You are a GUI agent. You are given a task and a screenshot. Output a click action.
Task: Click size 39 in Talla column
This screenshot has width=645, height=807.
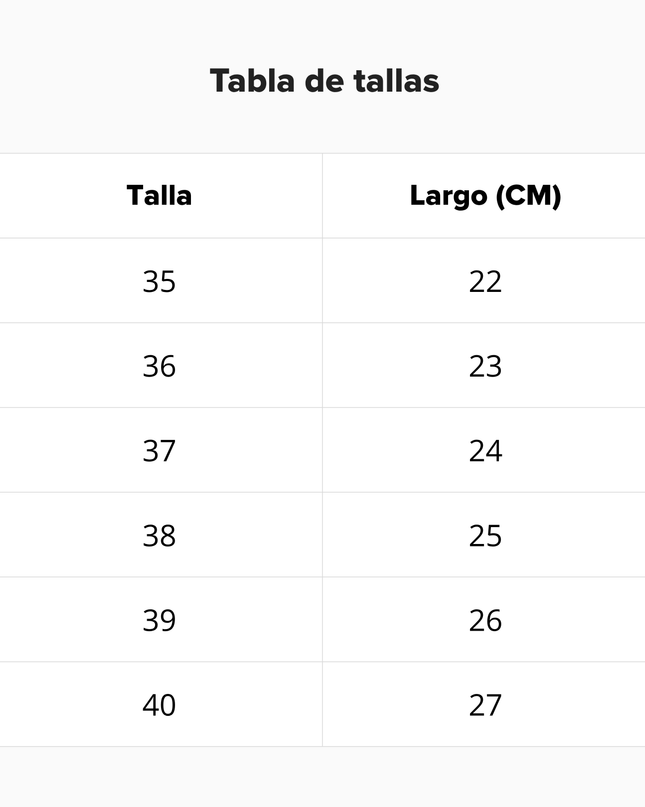[x=159, y=621]
